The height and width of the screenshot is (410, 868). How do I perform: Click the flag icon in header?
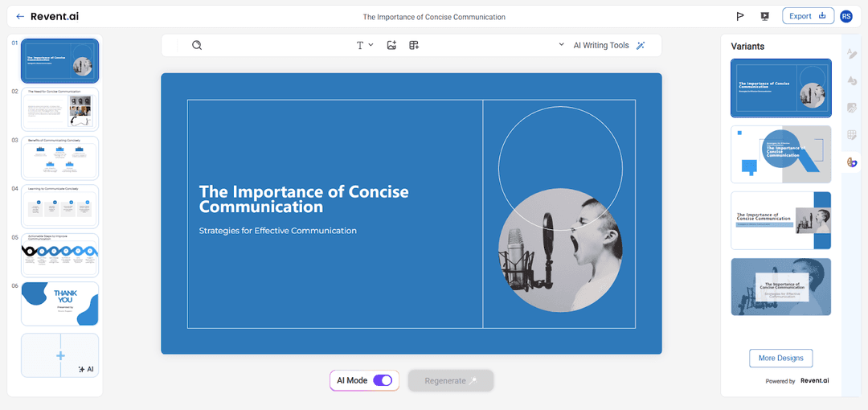(x=739, y=17)
